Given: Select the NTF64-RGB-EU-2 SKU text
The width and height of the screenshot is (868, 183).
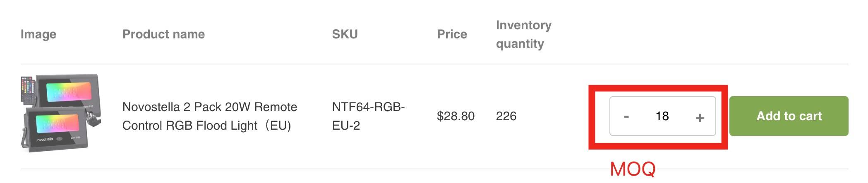Looking at the screenshot, I should (x=368, y=116).
